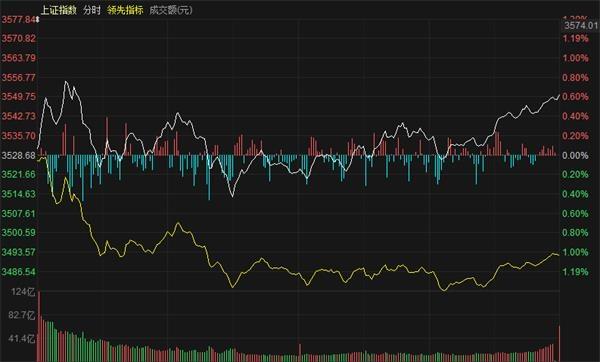600x362 pixels.
Task: Click the 0.00% axis label
Action: click(x=575, y=155)
